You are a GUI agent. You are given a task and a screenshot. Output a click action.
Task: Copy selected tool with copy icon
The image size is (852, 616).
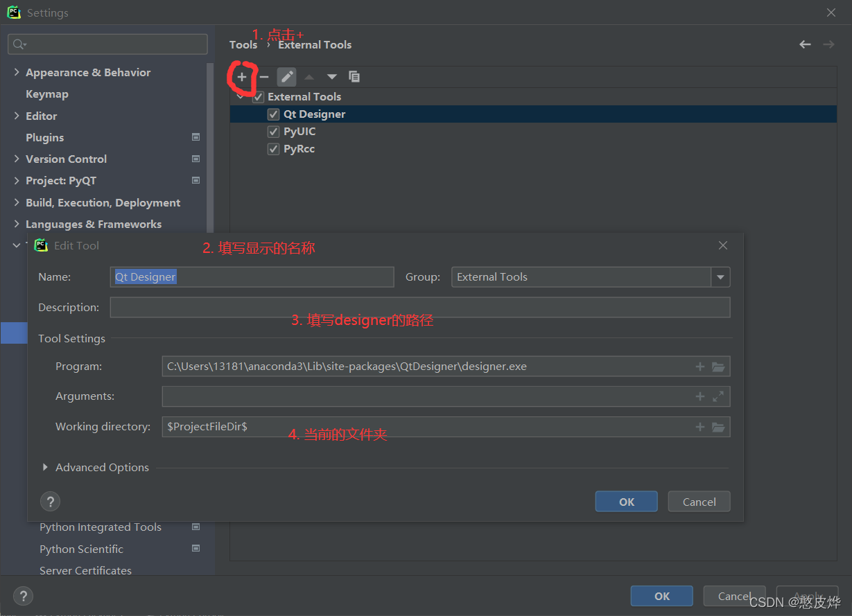[354, 77]
